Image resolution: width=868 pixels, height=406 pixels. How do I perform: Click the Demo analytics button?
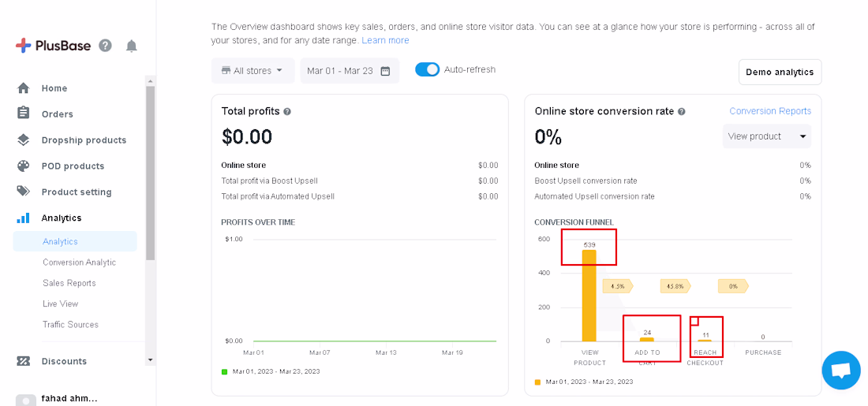pos(780,72)
